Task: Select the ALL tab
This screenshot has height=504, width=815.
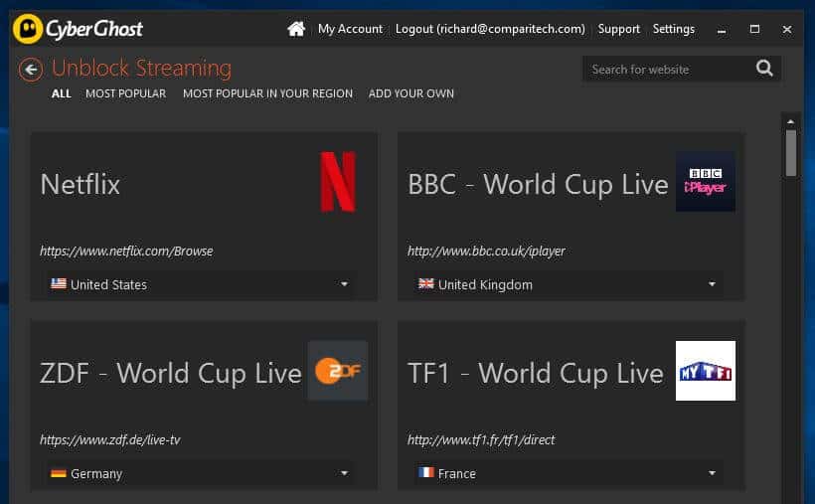Action: [62, 93]
